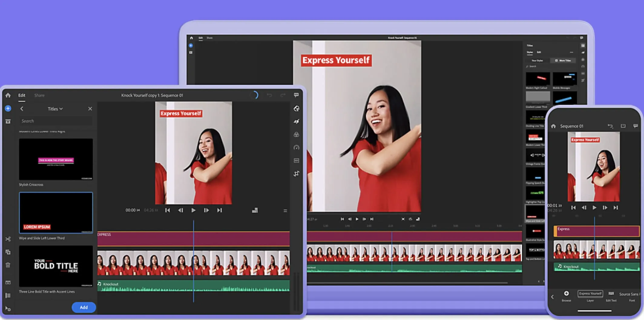Image resolution: width=644 pixels, height=320 pixels.
Task: Open the Crop and Transform icon on tablet
Action: click(x=297, y=174)
